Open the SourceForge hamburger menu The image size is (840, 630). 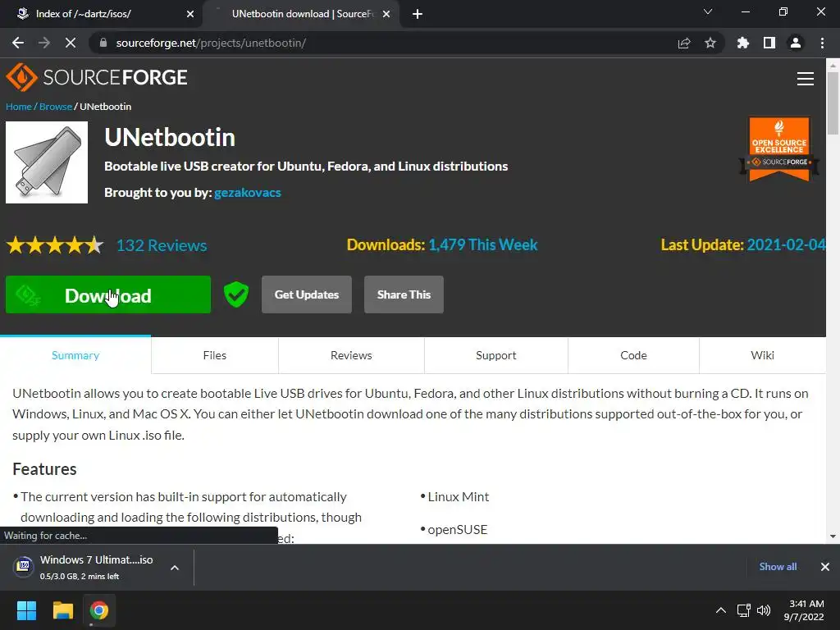(806, 79)
